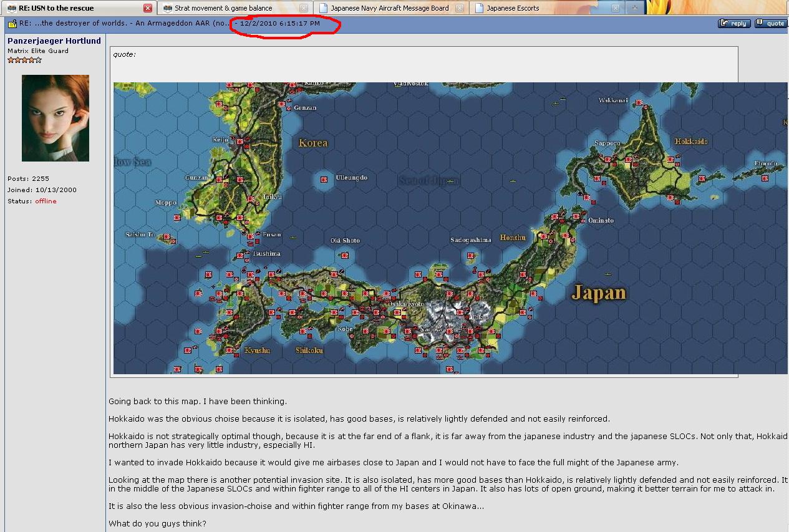
Task: Switch to the 'Japanese Escorts' tab
Action: [x=547, y=8]
